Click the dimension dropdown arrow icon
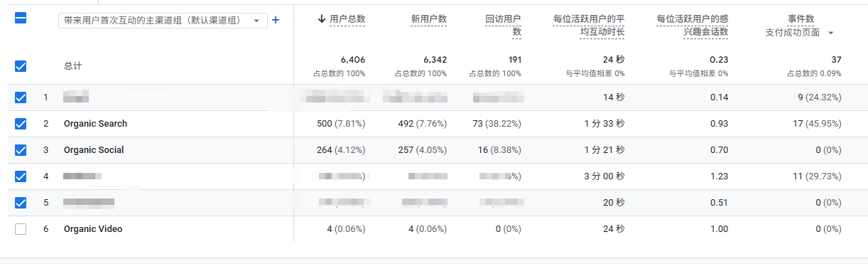868x264 pixels. [x=256, y=21]
